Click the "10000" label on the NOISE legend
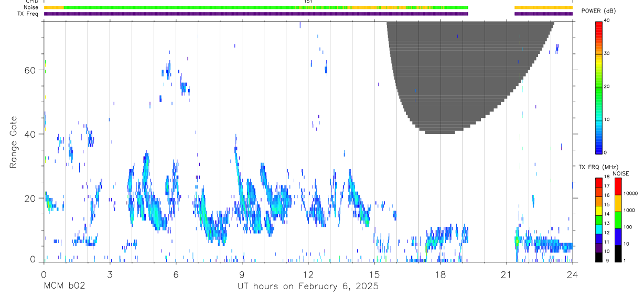This screenshot has height=297, width=644. click(630, 193)
